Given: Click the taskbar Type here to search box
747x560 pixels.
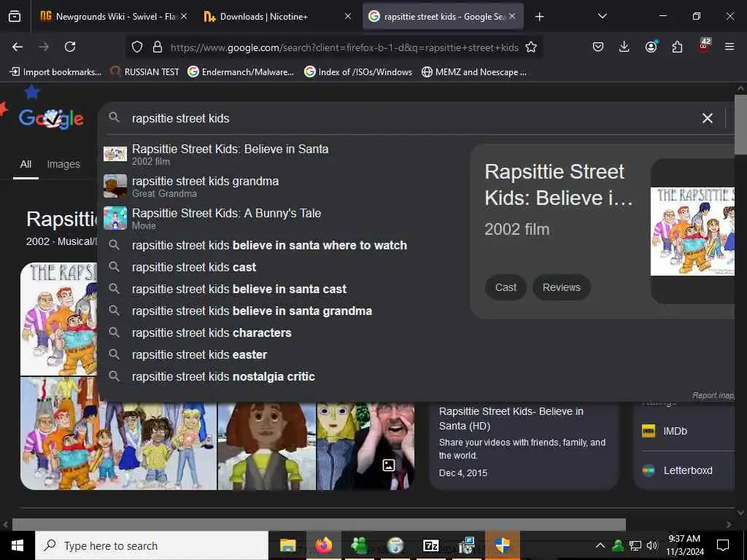Looking at the screenshot, I should pyautogui.click(x=152, y=545).
